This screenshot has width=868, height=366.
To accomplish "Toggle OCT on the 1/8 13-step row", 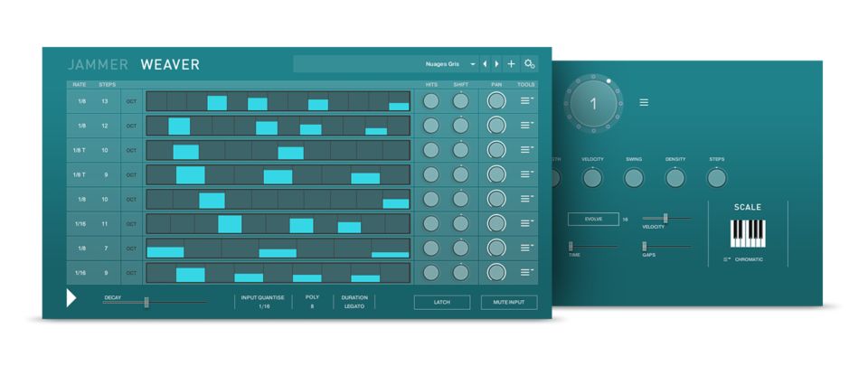I will [x=131, y=101].
